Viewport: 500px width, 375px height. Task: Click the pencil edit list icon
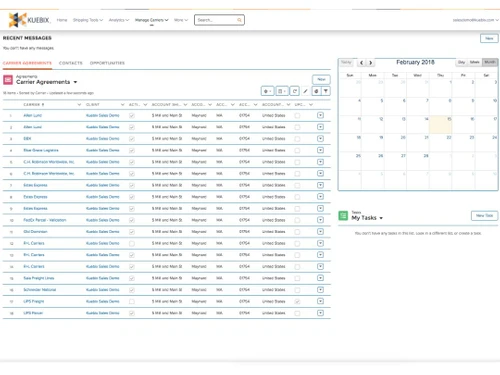point(305,91)
